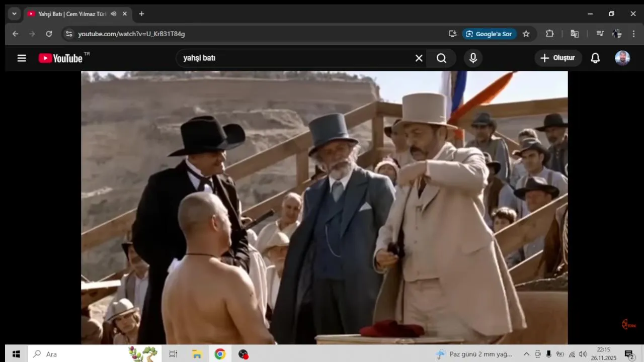Open the Chrome three-dot menu
The image size is (644, 362).
click(633, 34)
